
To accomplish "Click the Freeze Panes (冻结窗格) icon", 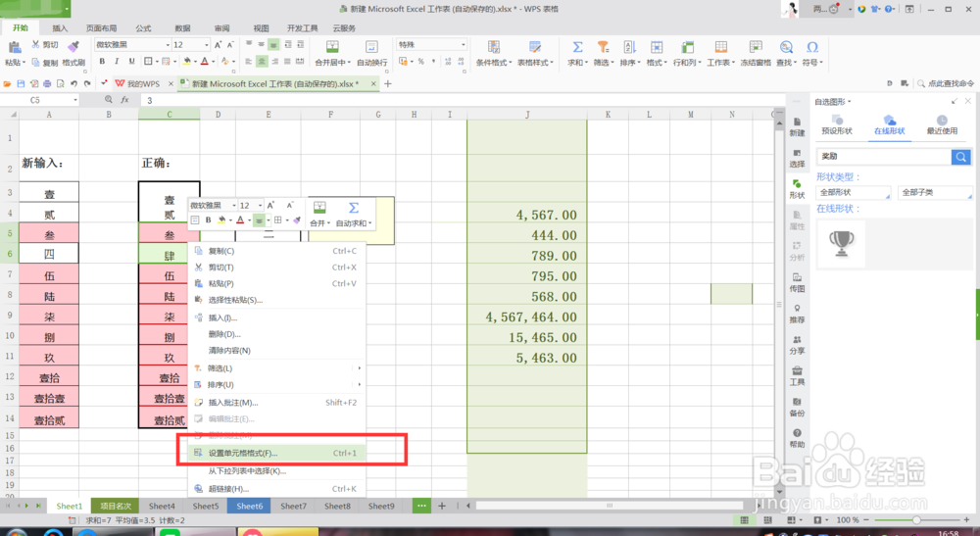I will pyautogui.click(x=756, y=47).
